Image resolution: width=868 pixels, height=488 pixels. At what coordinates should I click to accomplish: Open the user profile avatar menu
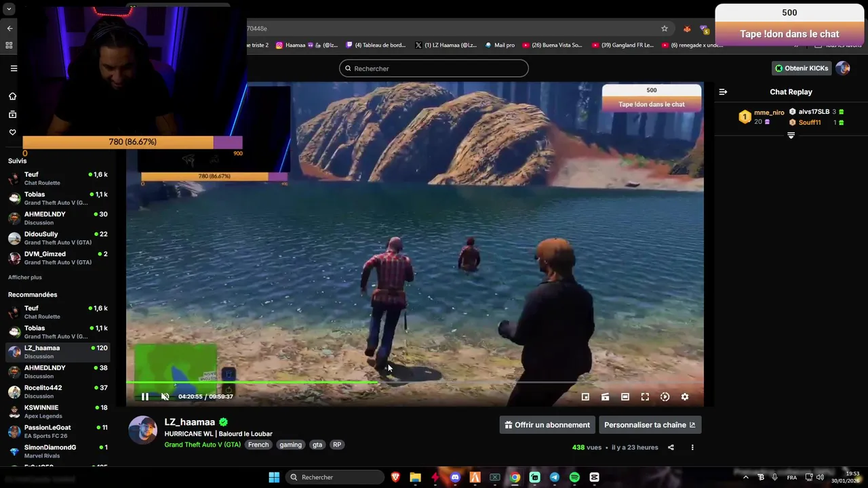[x=842, y=68]
